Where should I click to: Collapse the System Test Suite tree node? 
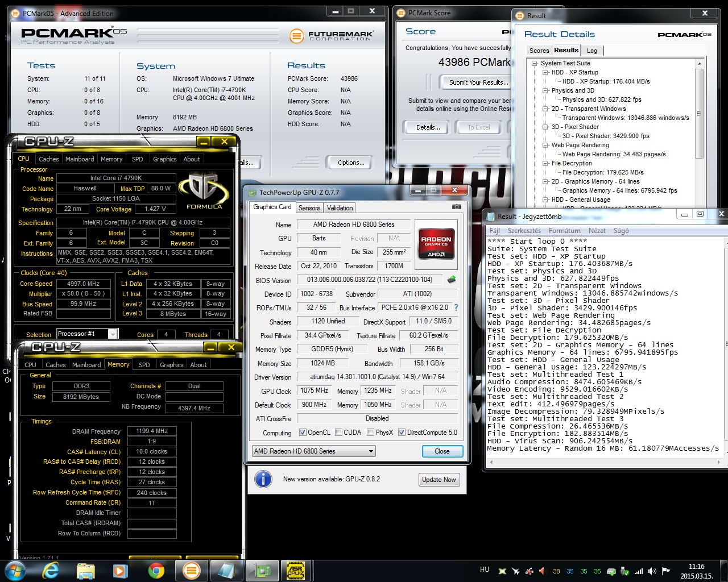coord(534,63)
